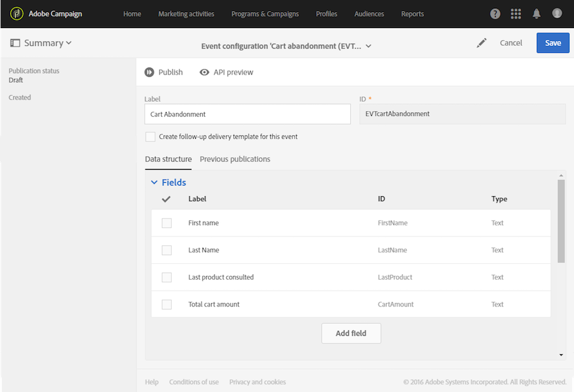Tick the Total cart amount checkbox
The width and height of the screenshot is (574, 392).
[166, 305]
